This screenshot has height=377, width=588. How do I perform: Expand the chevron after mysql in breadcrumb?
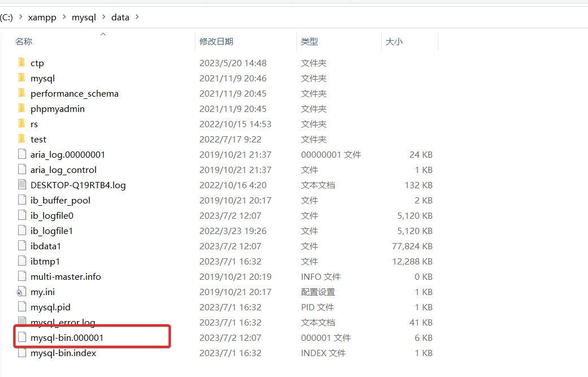[x=102, y=17]
